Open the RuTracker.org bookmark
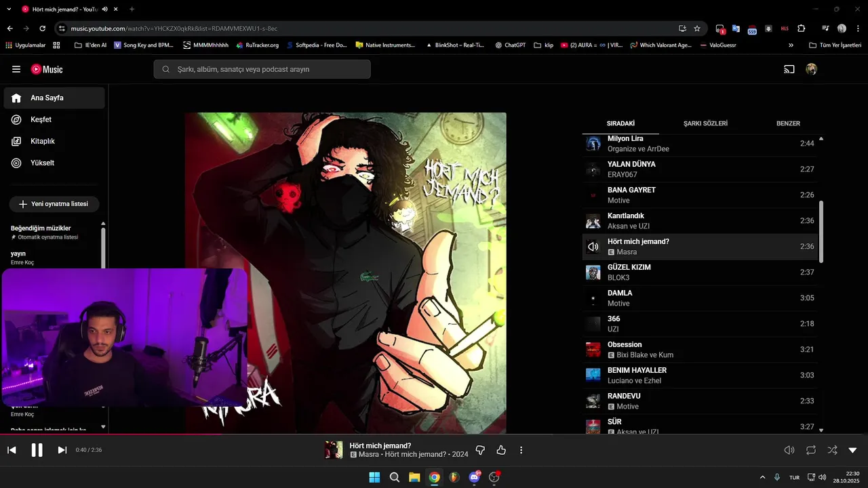The height and width of the screenshot is (488, 868). pyautogui.click(x=257, y=45)
